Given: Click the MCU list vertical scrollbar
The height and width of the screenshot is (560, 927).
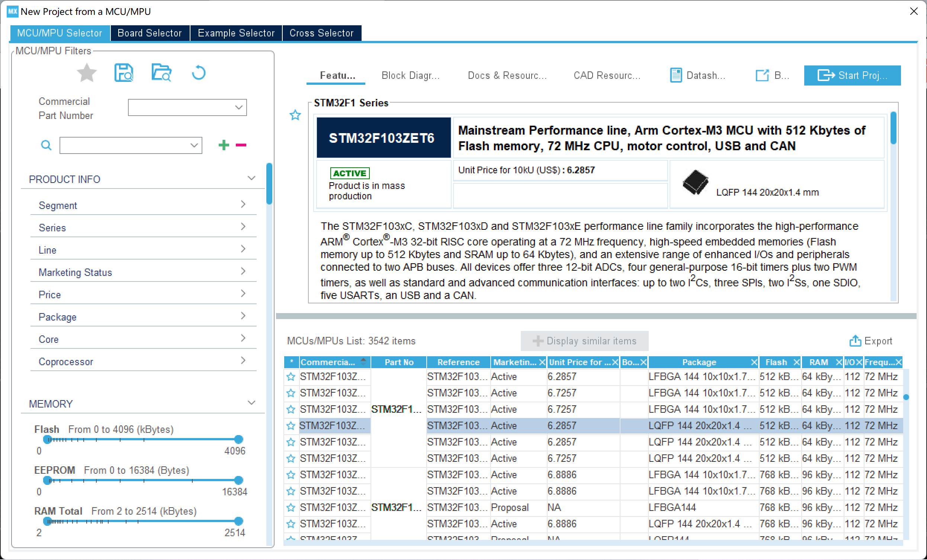Looking at the screenshot, I should click(x=906, y=397).
